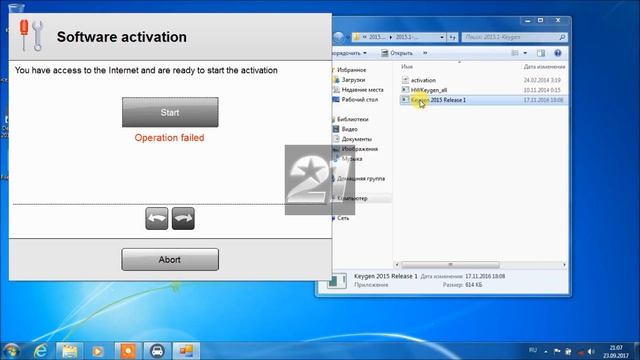
Task: Open Документы library
Action: point(356,139)
